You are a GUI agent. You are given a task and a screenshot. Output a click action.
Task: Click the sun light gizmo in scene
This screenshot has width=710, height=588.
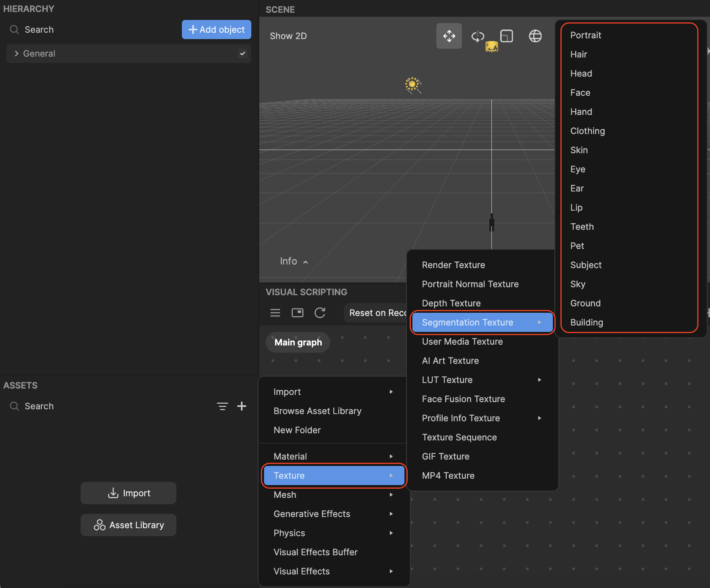click(413, 85)
